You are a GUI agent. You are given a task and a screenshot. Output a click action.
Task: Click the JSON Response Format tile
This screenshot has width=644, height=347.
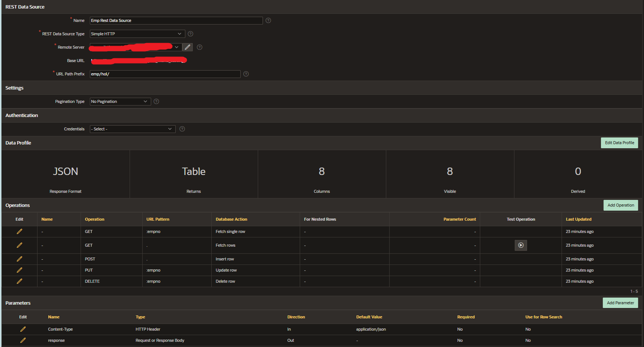pyautogui.click(x=65, y=174)
